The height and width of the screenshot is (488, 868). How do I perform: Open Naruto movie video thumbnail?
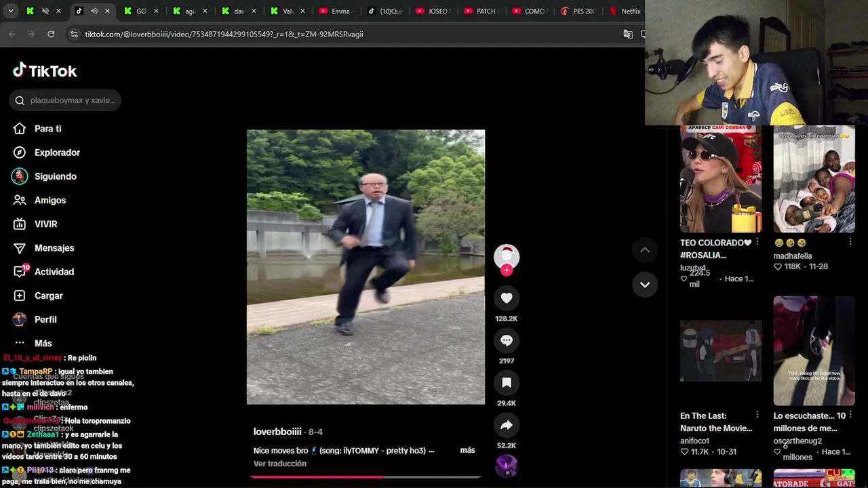720,351
